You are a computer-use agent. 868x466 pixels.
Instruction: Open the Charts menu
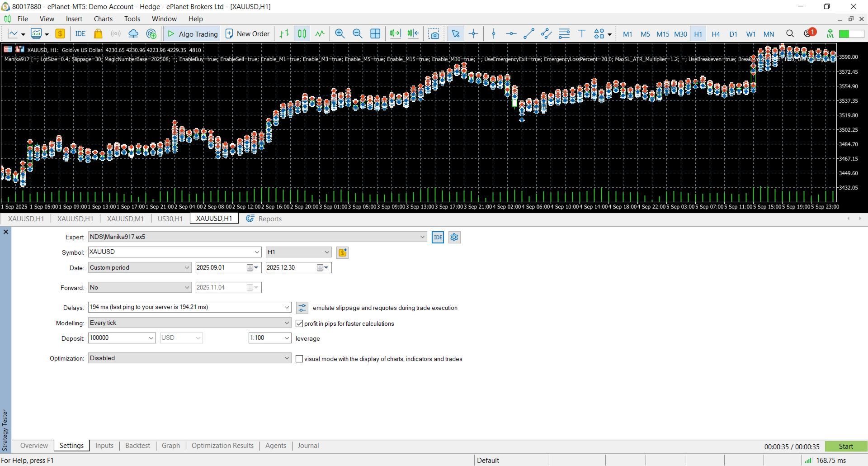click(x=103, y=19)
